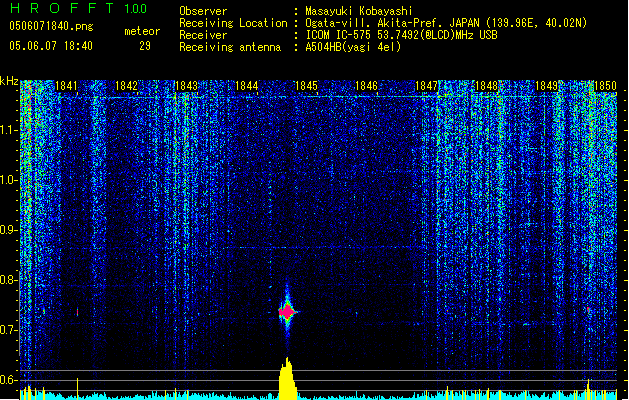Click the 0.8 kHz axis label
The height and width of the screenshot is (400, 629).
[9, 280]
